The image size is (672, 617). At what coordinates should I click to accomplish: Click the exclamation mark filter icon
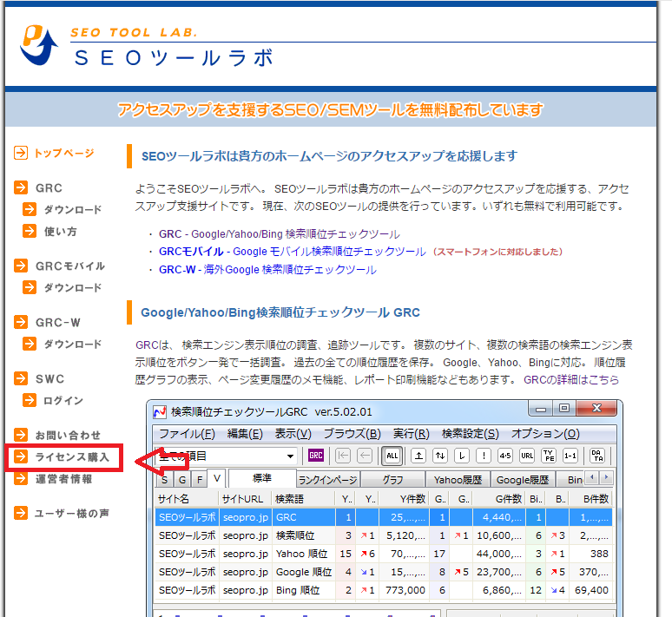click(x=484, y=456)
